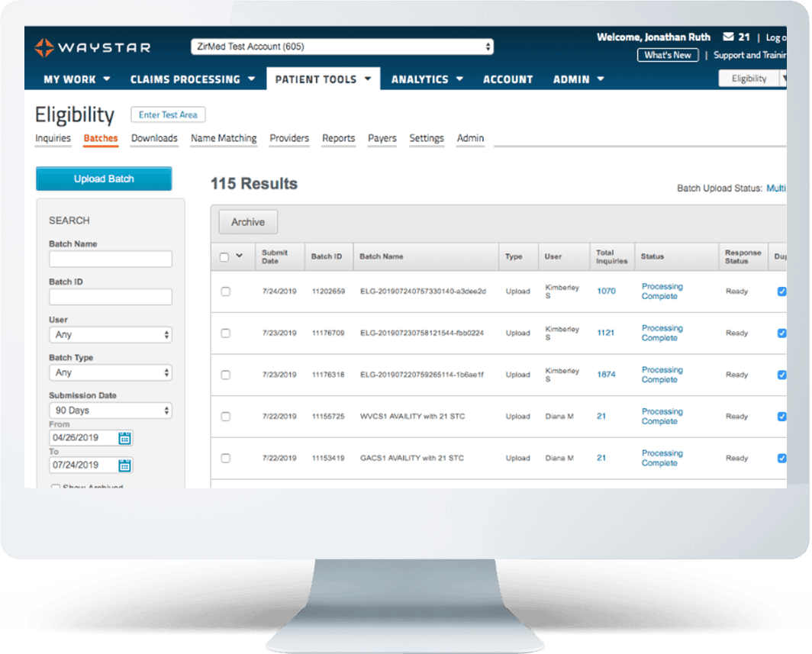Viewport: 812px width, 654px height.
Task: Click the Batch Name search field
Action: pos(111,259)
